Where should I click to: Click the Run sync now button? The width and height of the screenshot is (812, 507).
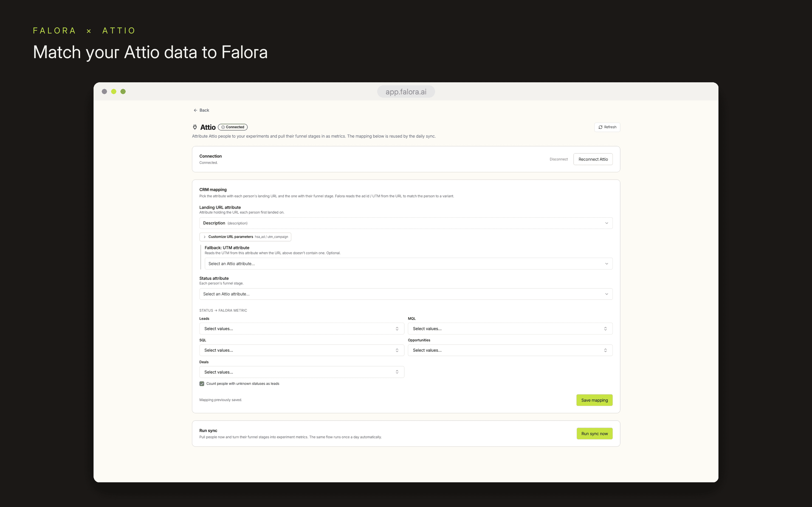(594, 433)
